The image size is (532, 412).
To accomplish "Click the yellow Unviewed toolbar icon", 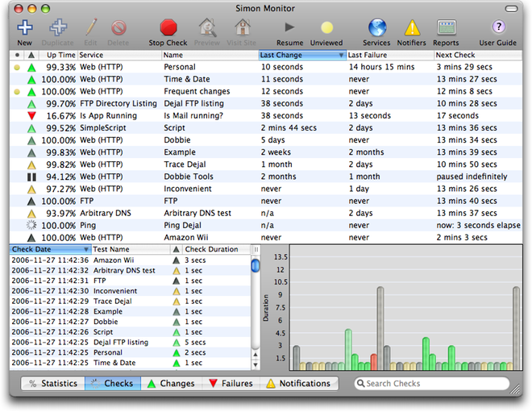I will point(326,27).
